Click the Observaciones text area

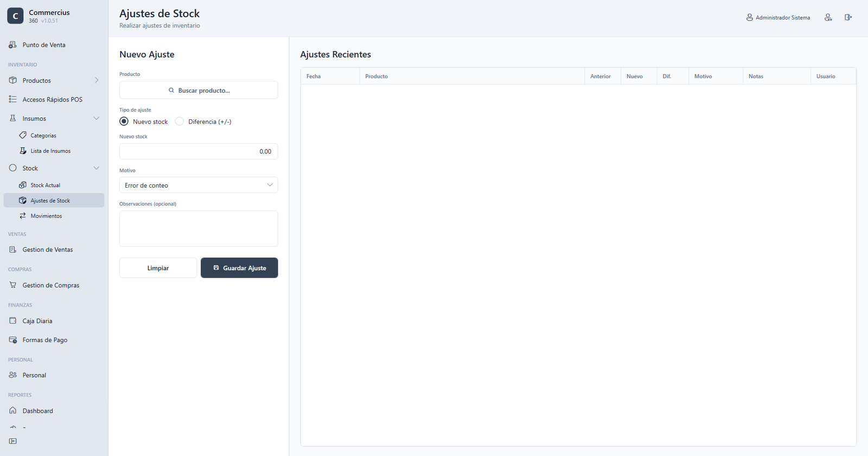tap(199, 228)
